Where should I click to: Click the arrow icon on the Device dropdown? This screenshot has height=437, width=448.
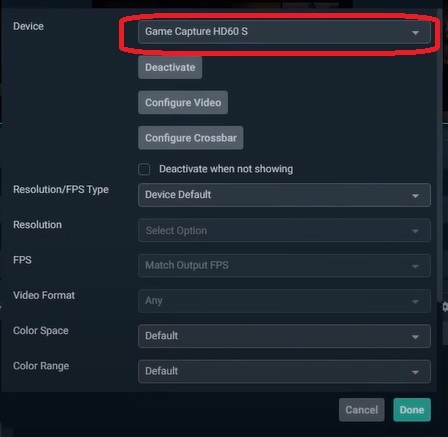[x=415, y=33]
